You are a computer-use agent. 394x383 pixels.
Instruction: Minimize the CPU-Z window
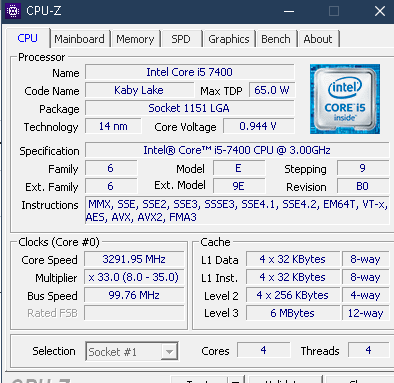tap(289, 11)
